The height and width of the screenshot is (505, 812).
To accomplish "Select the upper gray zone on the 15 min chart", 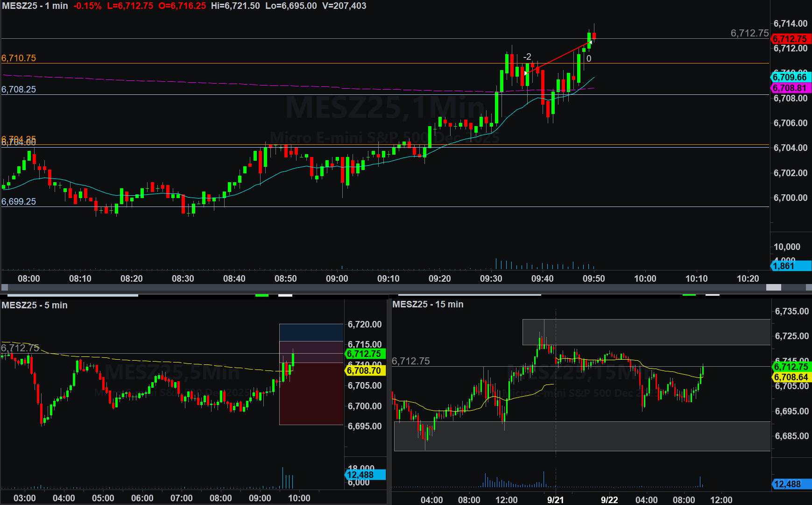I will pos(646,332).
